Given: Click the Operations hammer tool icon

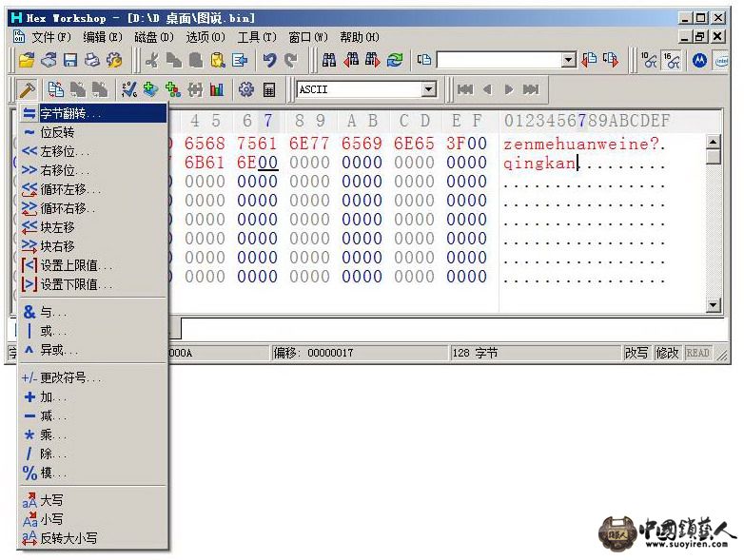Looking at the screenshot, I should (x=27, y=89).
